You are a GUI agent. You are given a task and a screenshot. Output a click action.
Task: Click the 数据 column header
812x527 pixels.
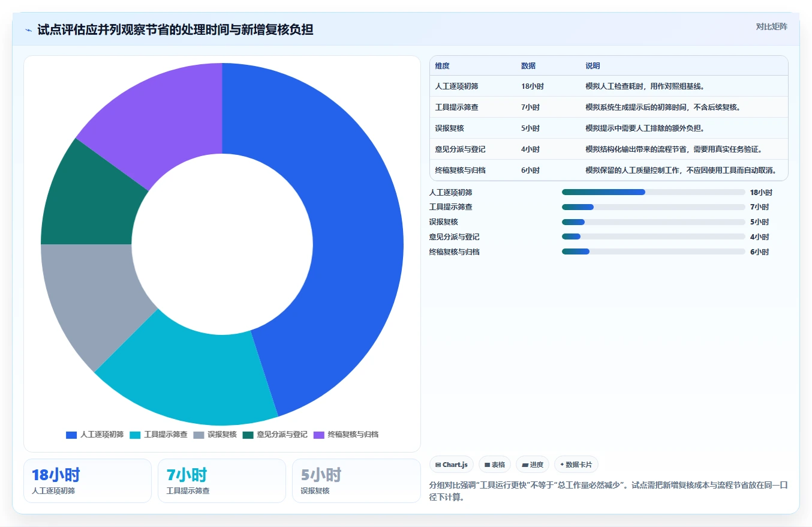[528, 66]
